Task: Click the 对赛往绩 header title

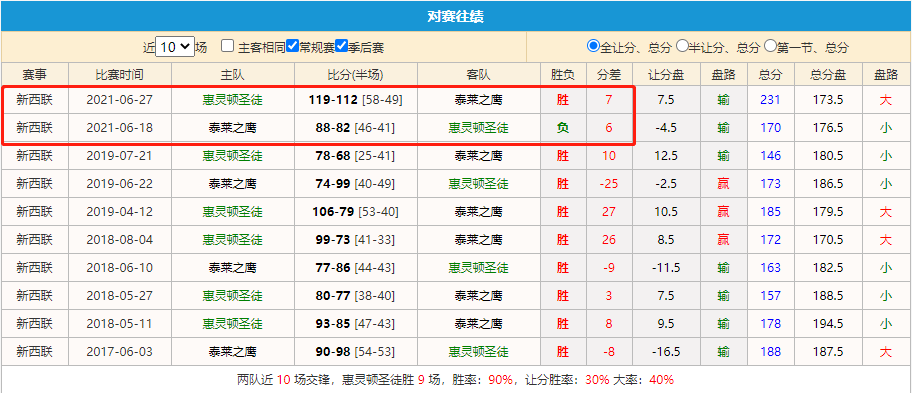Action: coord(455,17)
